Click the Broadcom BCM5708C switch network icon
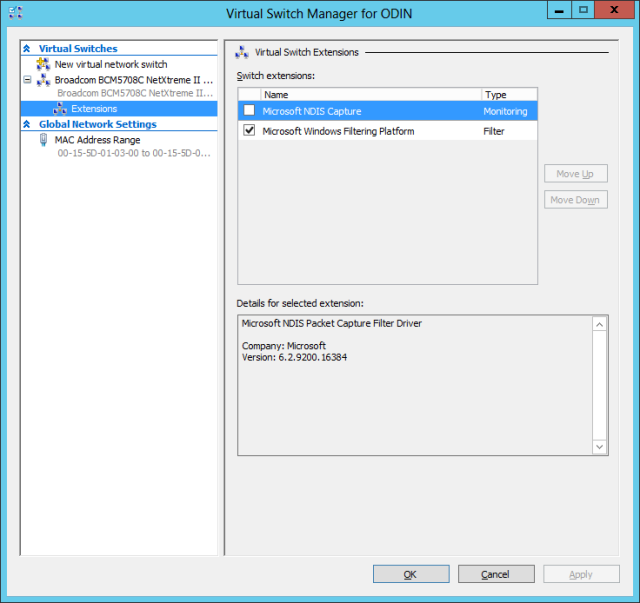Screen dimensions: 640x603 [43, 80]
